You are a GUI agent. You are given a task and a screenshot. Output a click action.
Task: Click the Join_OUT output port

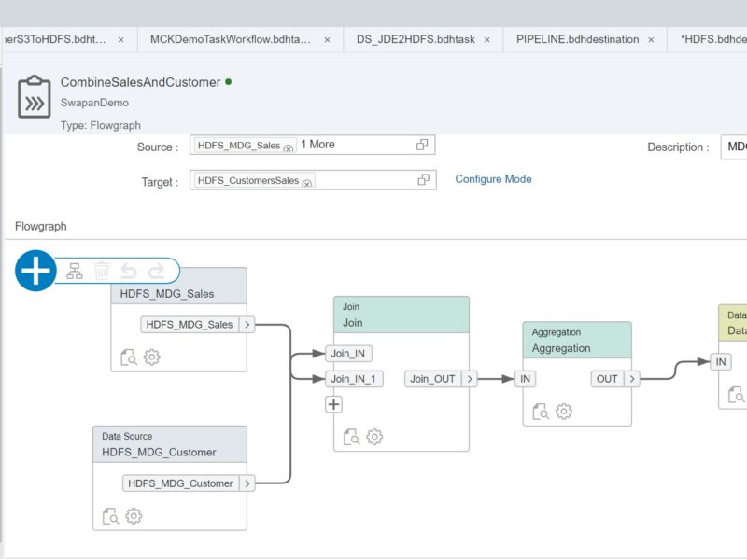click(432, 379)
